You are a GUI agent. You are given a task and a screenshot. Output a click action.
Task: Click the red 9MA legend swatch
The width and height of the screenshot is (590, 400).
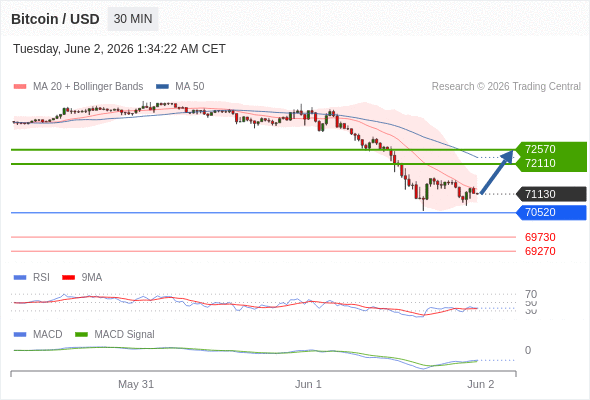pyautogui.click(x=68, y=278)
